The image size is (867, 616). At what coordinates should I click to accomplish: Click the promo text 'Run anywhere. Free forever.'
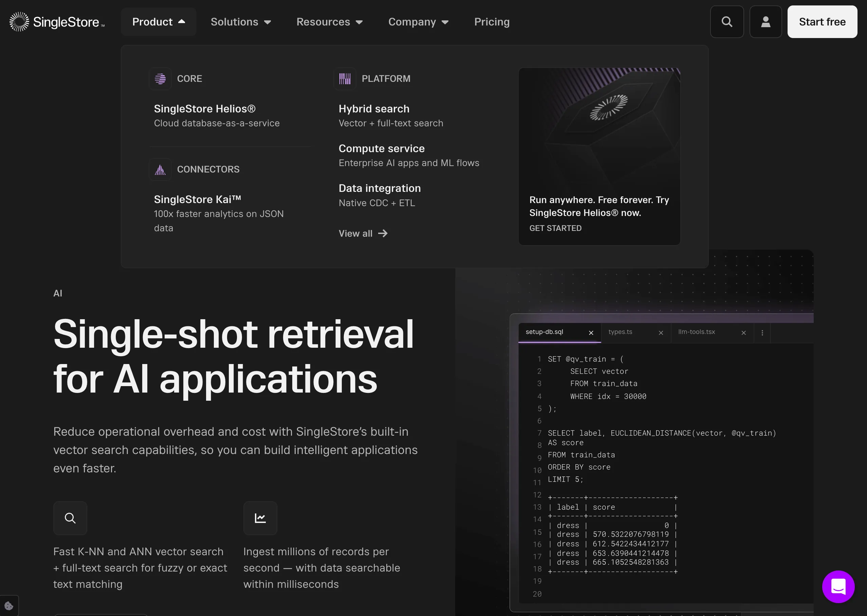tap(591, 200)
